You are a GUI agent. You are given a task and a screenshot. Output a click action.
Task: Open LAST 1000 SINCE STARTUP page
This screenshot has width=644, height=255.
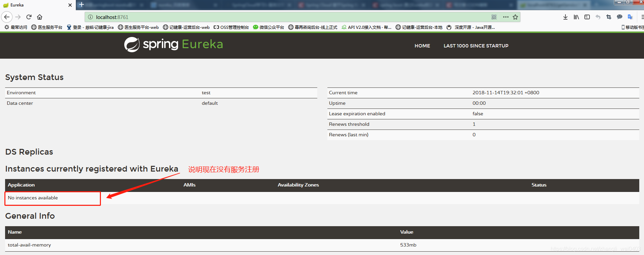pyautogui.click(x=476, y=46)
